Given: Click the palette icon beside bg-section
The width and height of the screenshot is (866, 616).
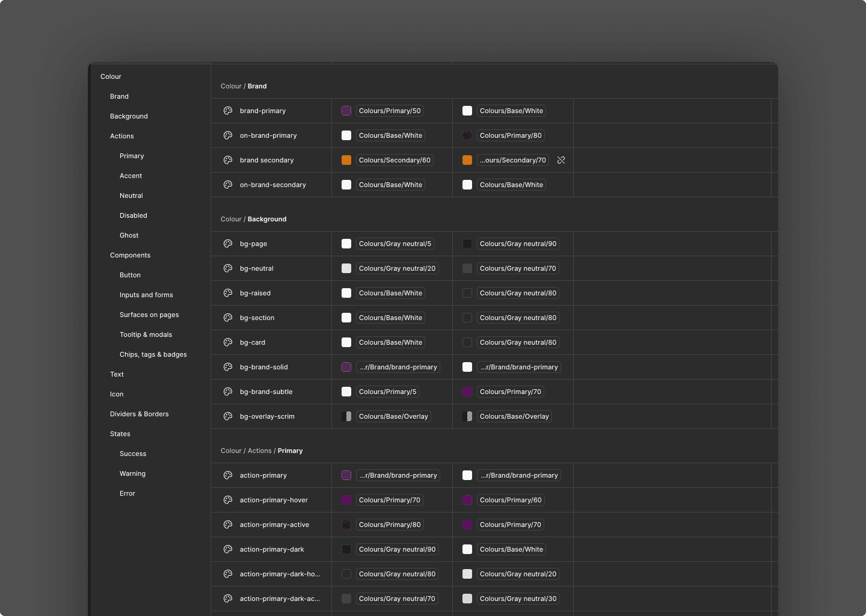Looking at the screenshot, I should pos(228,318).
